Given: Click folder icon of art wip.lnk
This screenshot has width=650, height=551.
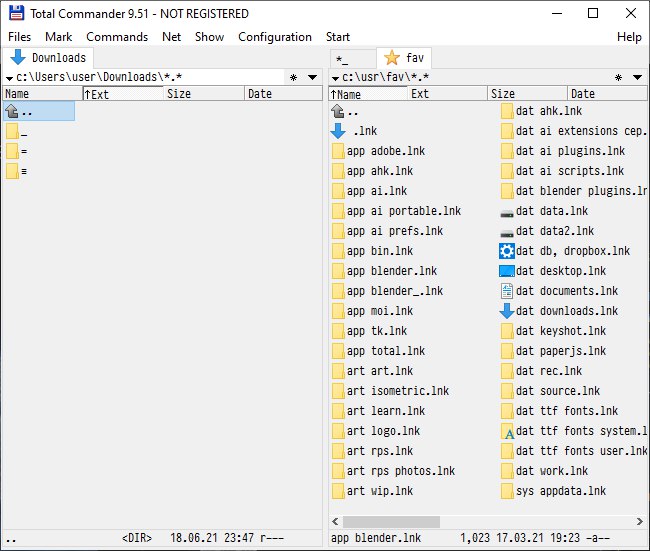Looking at the screenshot, I should 338,491.
